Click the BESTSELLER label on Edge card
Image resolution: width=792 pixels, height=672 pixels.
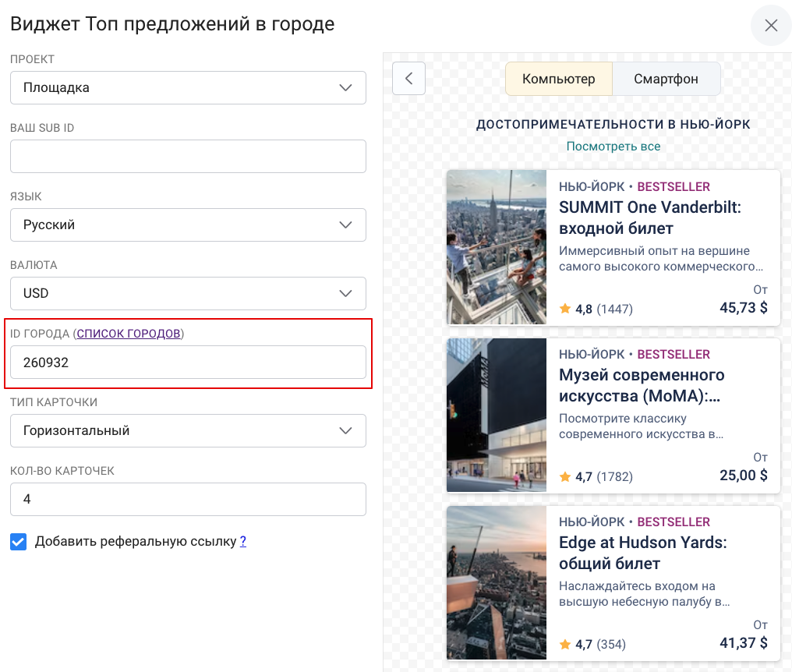point(674,522)
